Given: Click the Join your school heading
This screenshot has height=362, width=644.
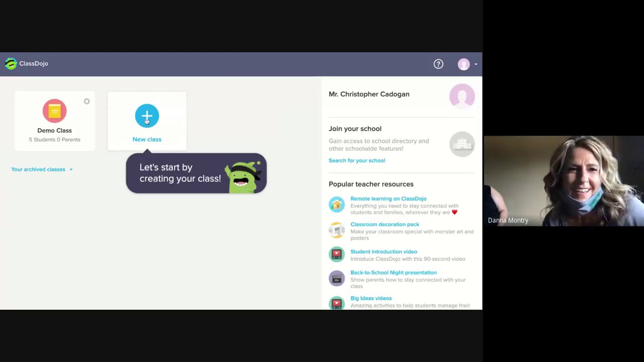Looking at the screenshot, I should (x=355, y=129).
